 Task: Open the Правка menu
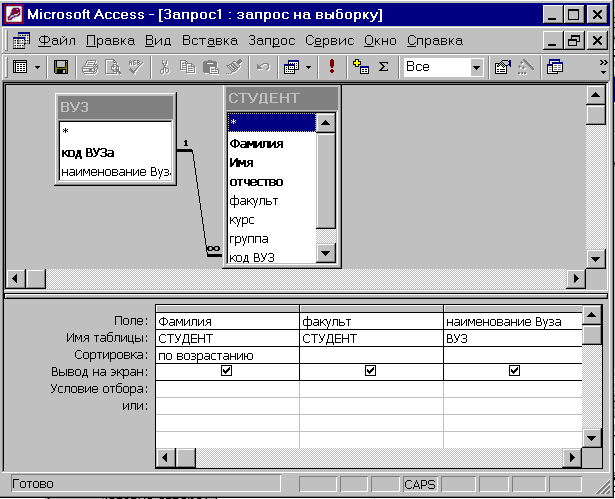110,40
